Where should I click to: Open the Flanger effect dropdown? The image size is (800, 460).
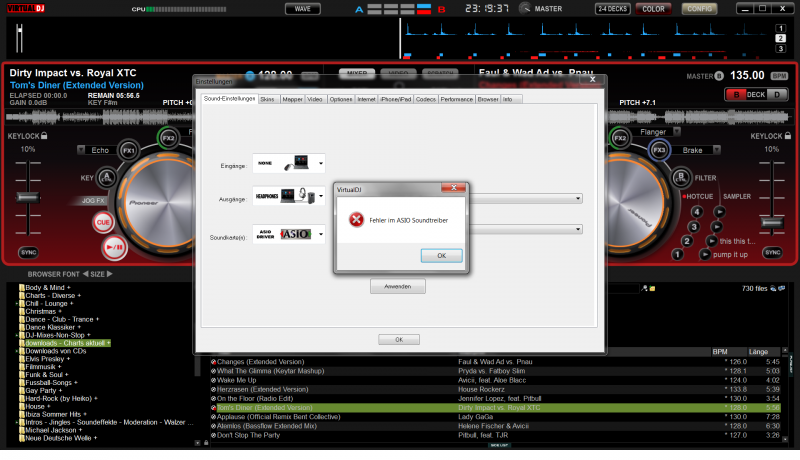(x=677, y=132)
